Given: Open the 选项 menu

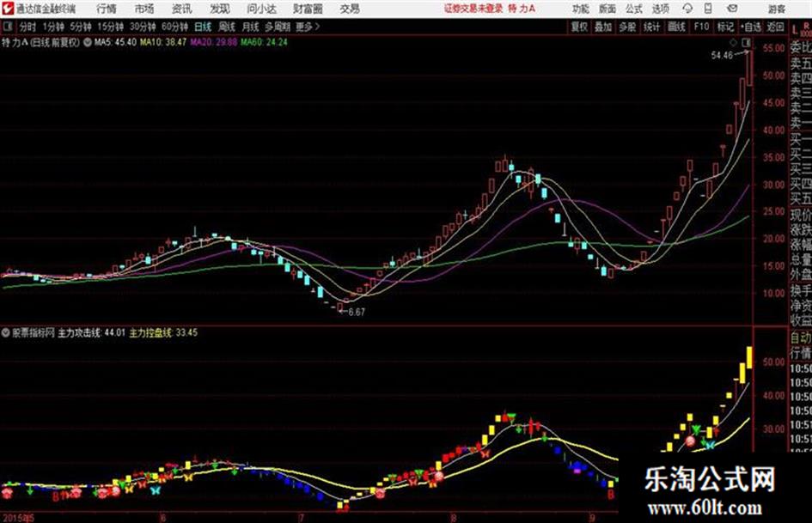Looking at the screenshot, I should pos(661,9).
